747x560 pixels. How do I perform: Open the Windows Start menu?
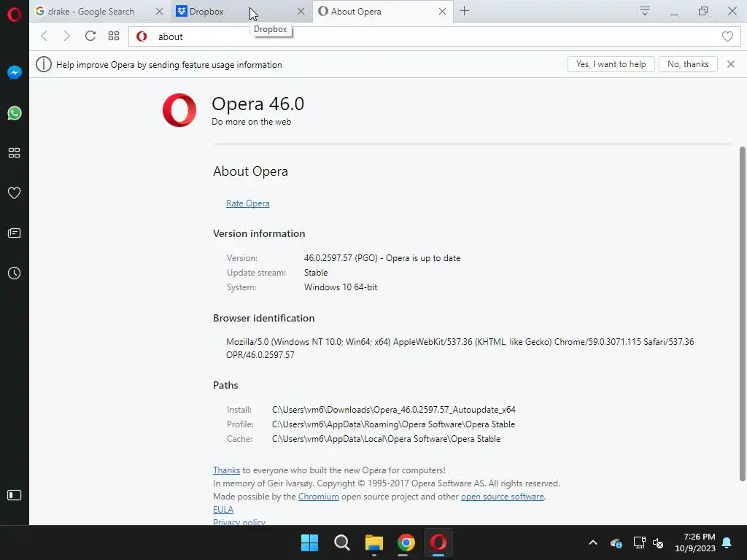[309, 542]
